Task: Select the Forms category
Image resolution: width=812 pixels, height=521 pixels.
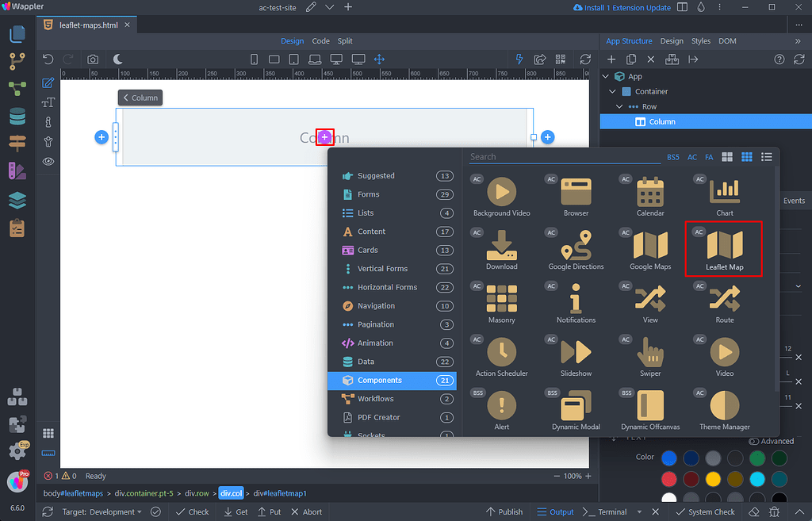Action: coord(368,194)
